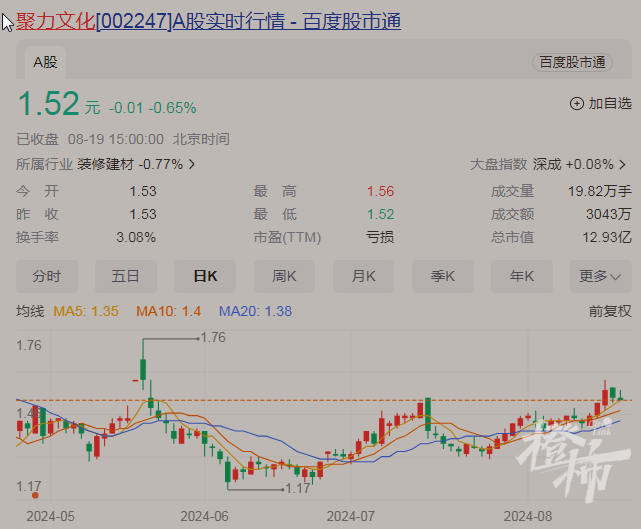Open the 装修建材 -0.77% industry link
The width and height of the screenshot is (641, 529).
click(130, 164)
